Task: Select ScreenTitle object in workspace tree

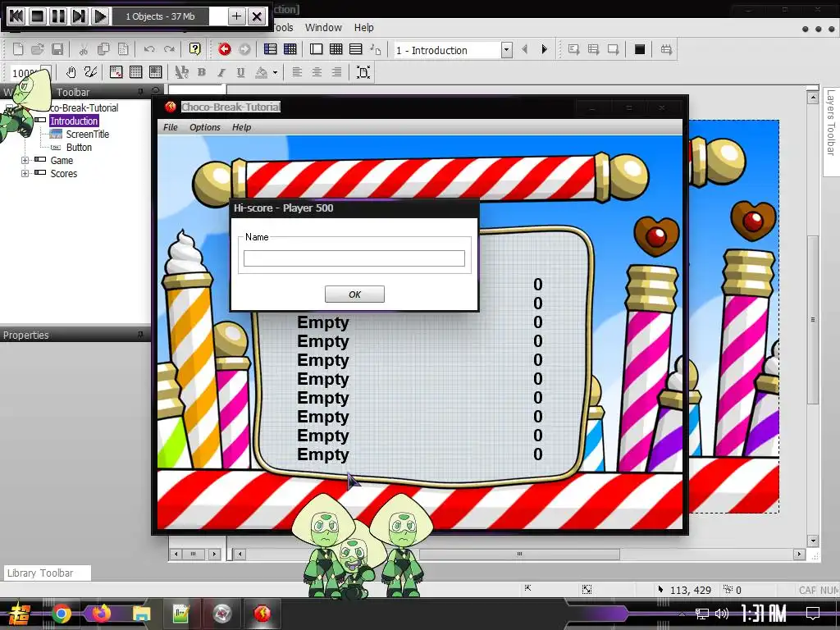Action: [x=87, y=134]
